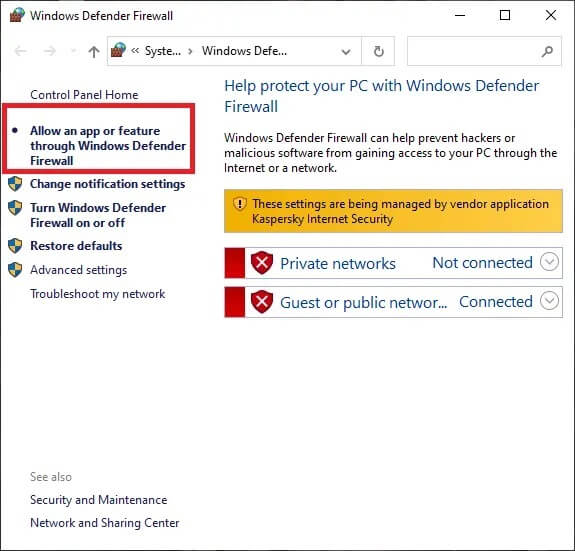Minimize the Windows Defender Firewall window

tap(460, 15)
